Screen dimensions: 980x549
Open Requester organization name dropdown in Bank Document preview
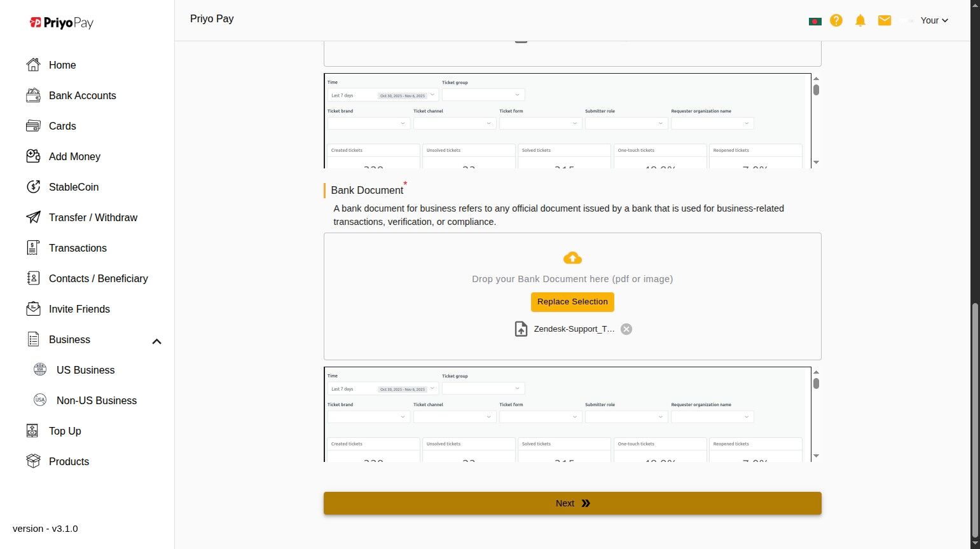[x=712, y=417]
